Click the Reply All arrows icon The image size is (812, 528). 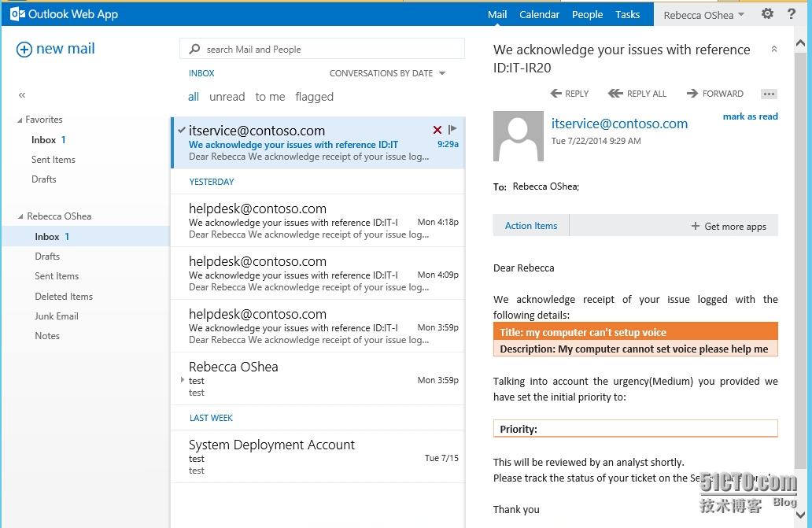(x=615, y=93)
